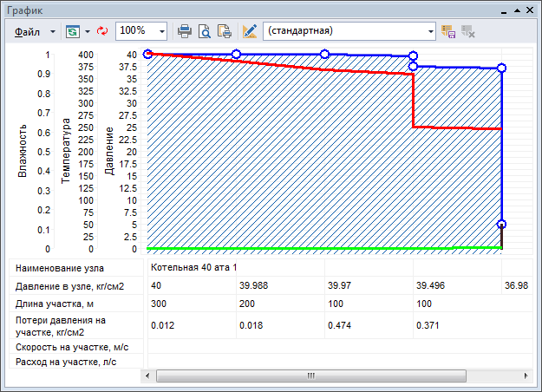Click the pressure value 39.988 cell
Image resolution: width=542 pixels, height=392 pixels.
pyautogui.click(x=257, y=286)
